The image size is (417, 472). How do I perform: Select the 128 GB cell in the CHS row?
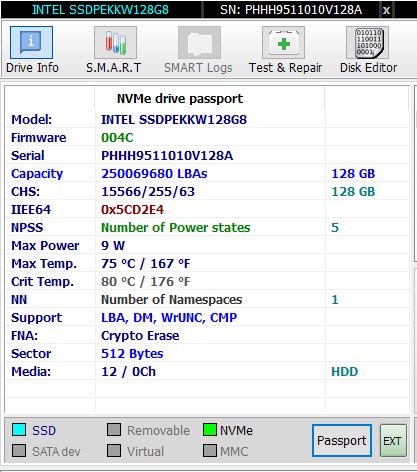click(353, 192)
